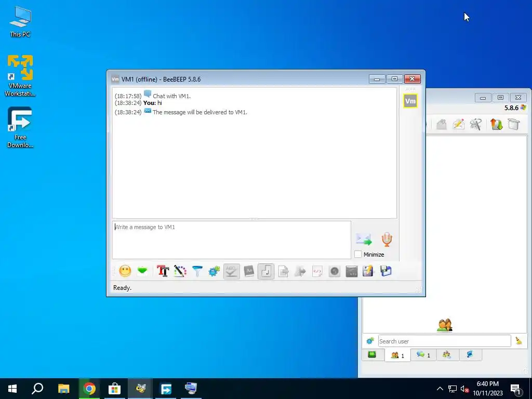Click the save-with-pencil icon in toolbar
Viewport: 532px width, 399px height.
[368, 271]
